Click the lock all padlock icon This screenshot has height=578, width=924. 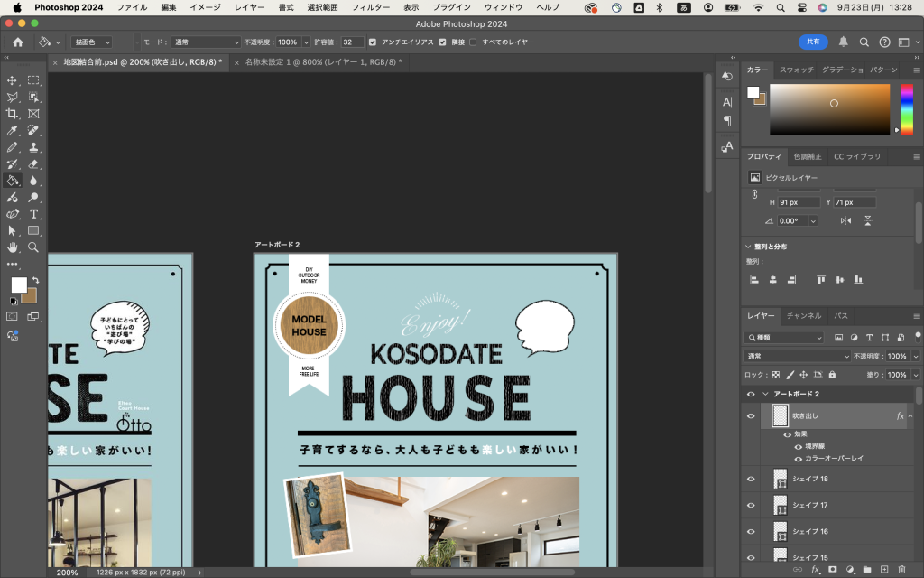click(832, 375)
